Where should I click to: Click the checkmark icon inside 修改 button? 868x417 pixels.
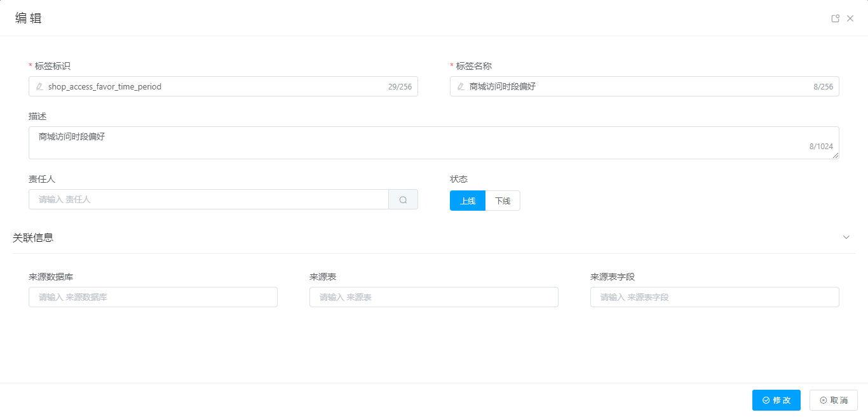[765, 400]
